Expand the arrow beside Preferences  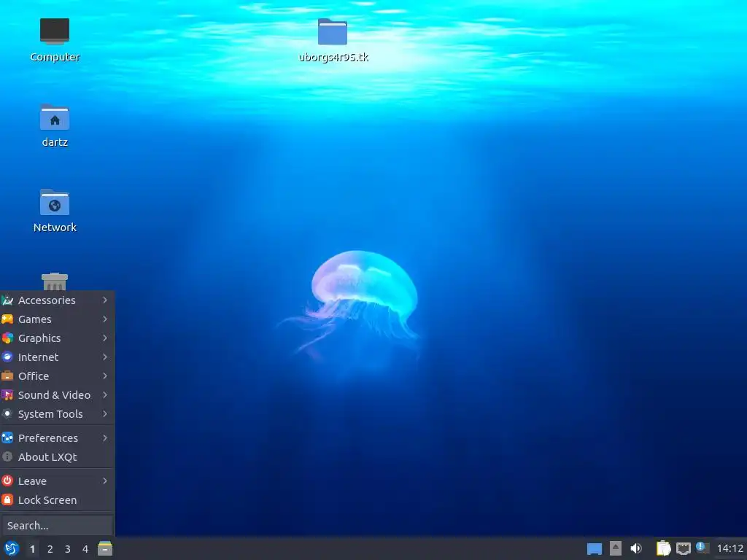tap(105, 438)
